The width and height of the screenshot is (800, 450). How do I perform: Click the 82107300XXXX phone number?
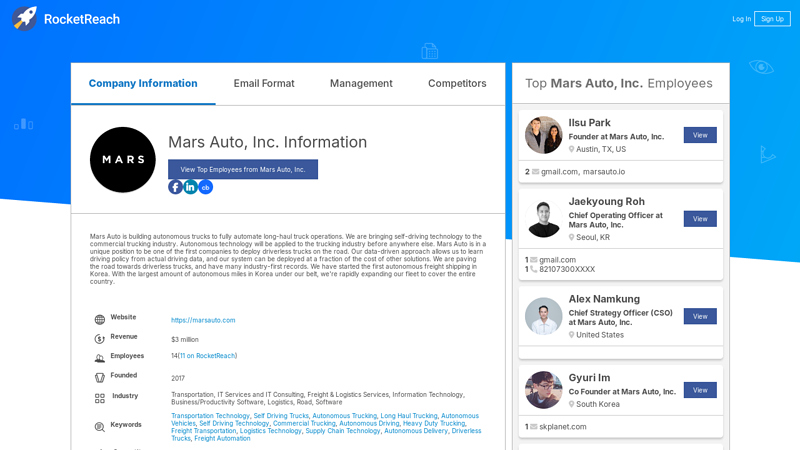pos(567,269)
